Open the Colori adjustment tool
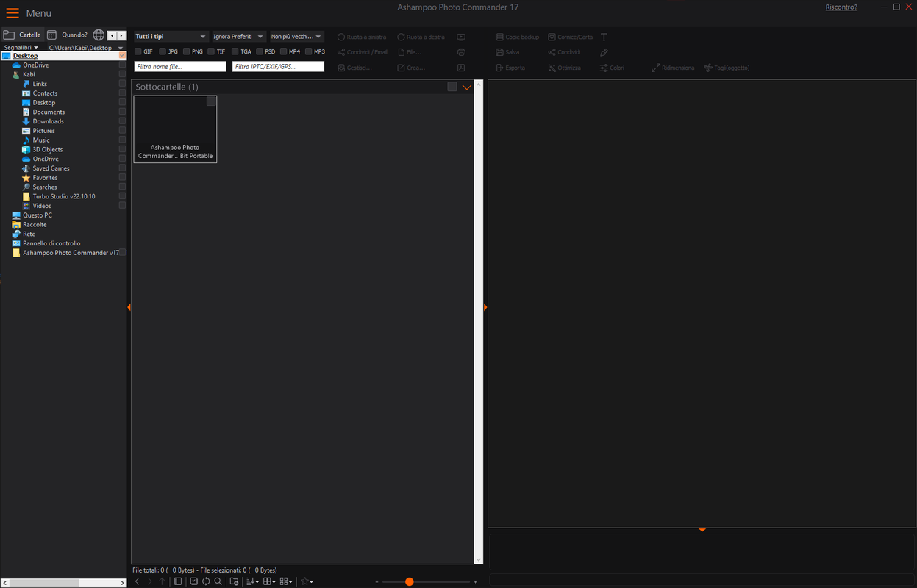Screen dimensions: 917x588 click(612, 68)
